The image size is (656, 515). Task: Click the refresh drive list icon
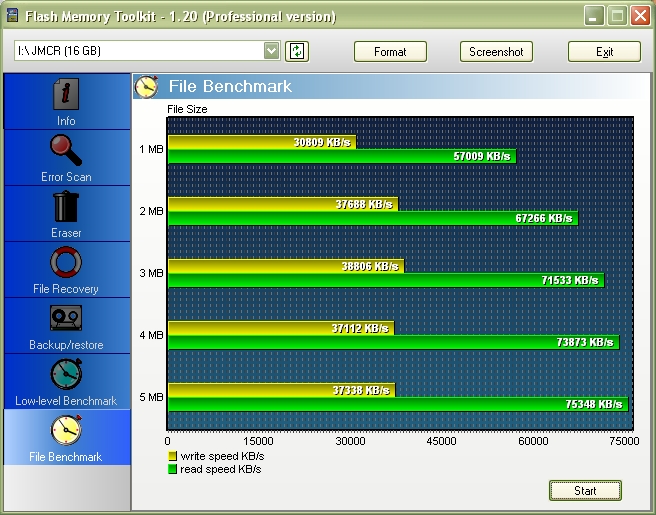click(296, 51)
